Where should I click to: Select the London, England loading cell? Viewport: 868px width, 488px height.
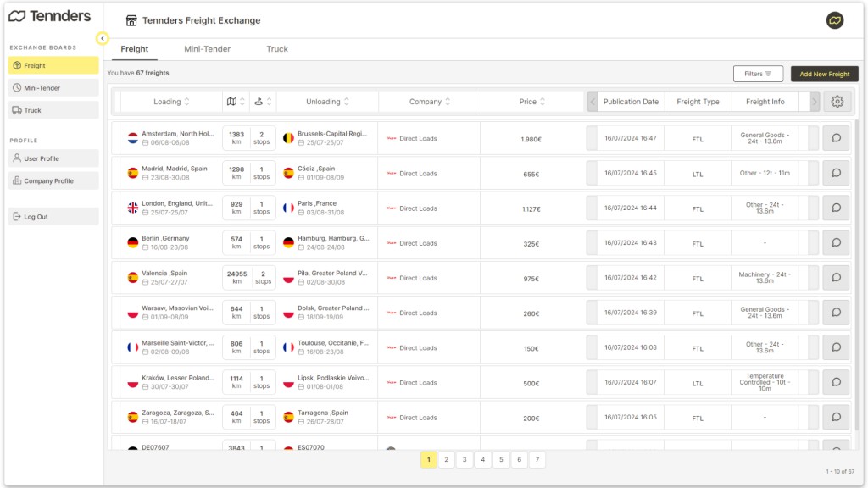coord(170,208)
